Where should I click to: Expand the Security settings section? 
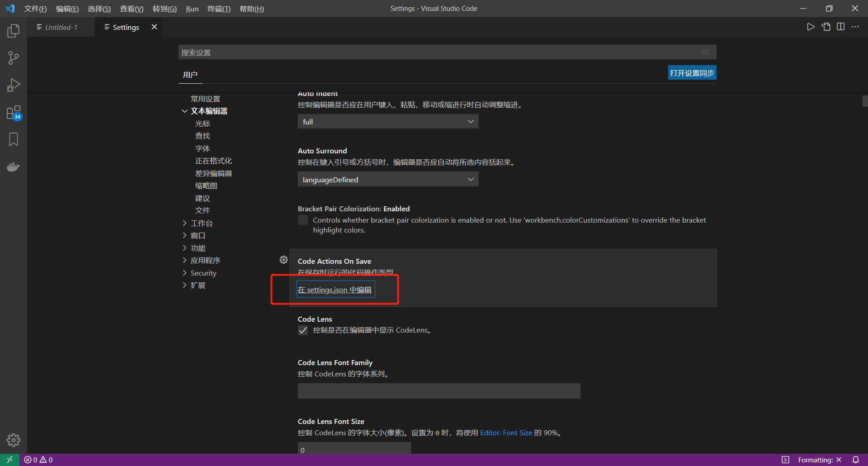pyautogui.click(x=184, y=273)
